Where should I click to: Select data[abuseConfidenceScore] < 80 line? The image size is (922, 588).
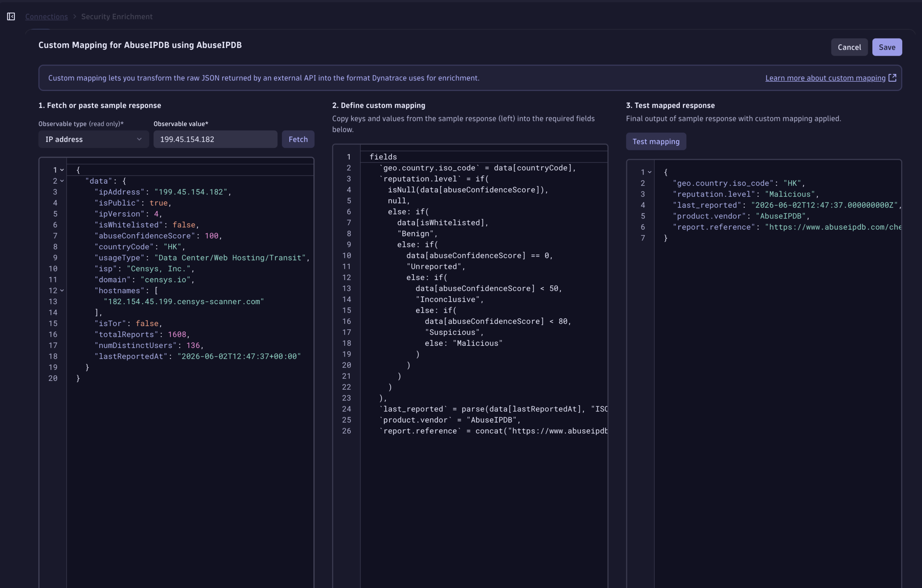coord(498,321)
